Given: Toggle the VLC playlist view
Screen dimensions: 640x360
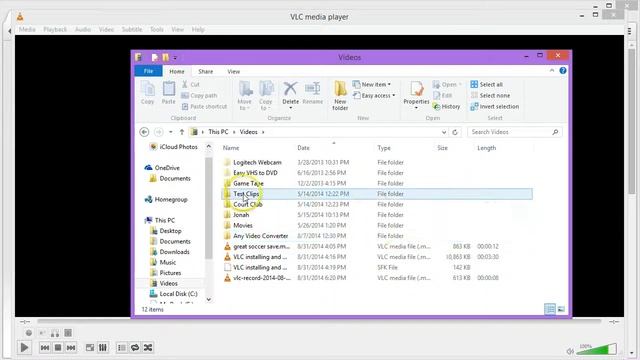Looking at the screenshot, I should [122, 347].
